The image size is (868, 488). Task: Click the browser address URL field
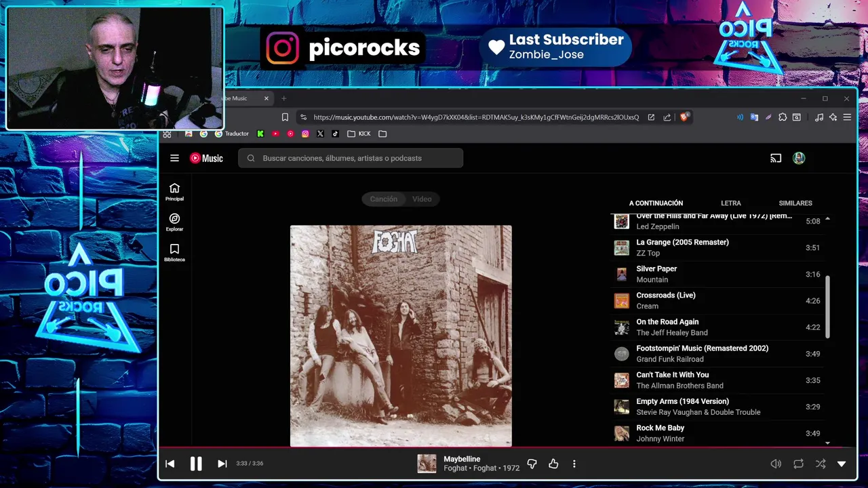(x=475, y=117)
